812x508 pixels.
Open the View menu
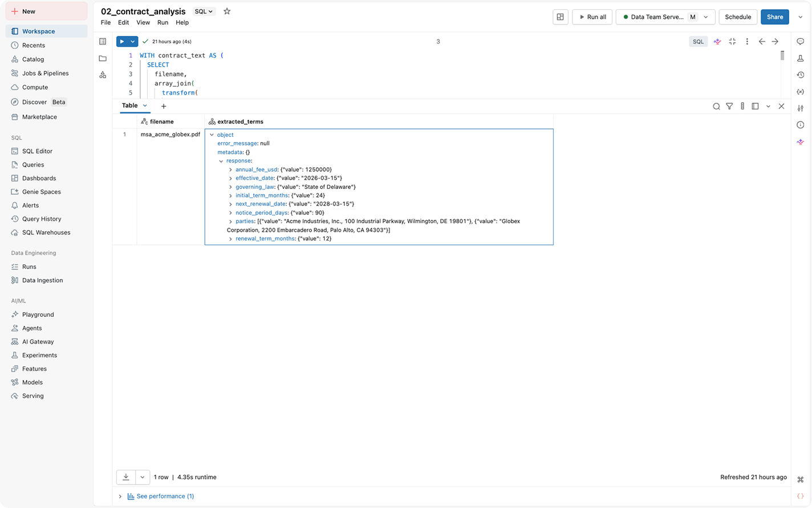(x=143, y=23)
